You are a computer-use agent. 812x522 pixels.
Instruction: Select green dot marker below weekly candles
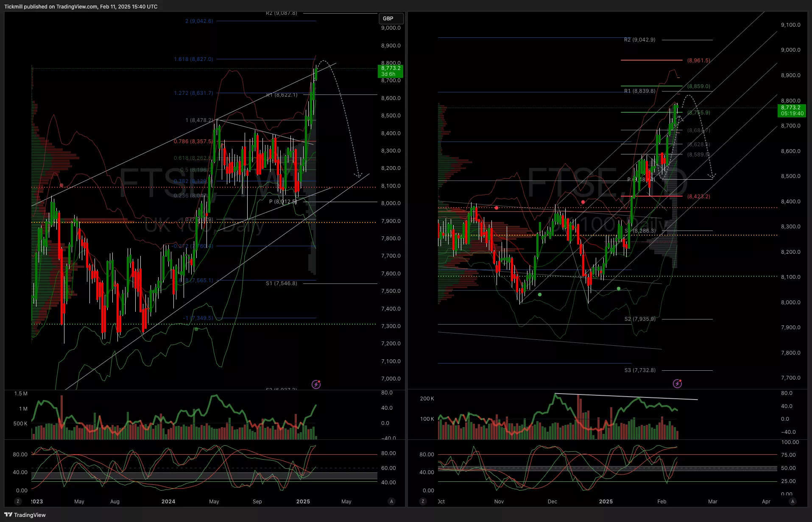pyautogui.click(x=196, y=329)
